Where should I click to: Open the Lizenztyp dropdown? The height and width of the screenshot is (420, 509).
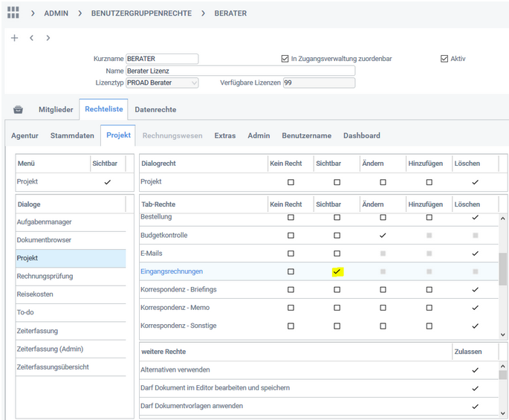[x=194, y=83]
